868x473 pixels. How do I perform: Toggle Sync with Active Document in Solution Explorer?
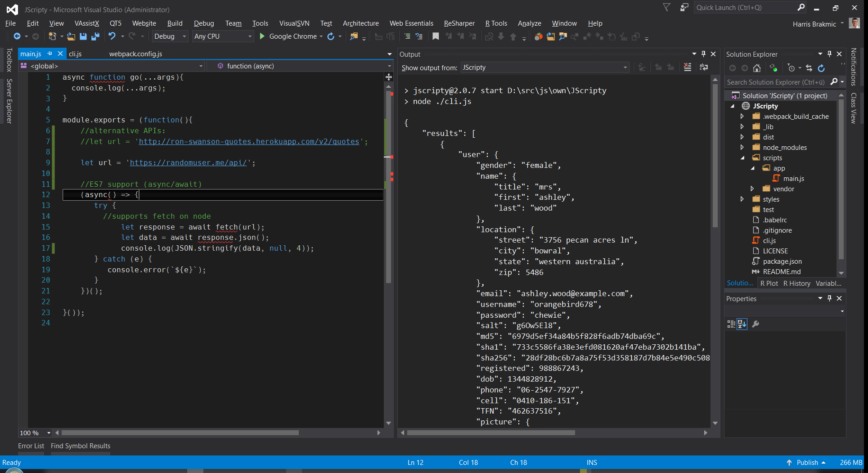(809, 68)
